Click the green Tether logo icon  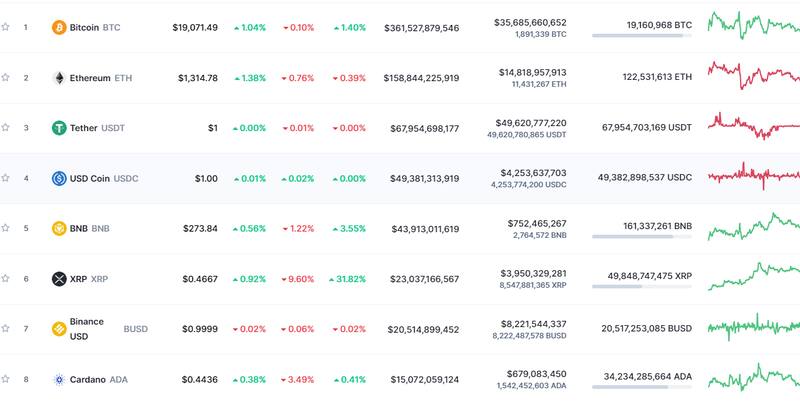point(59,128)
